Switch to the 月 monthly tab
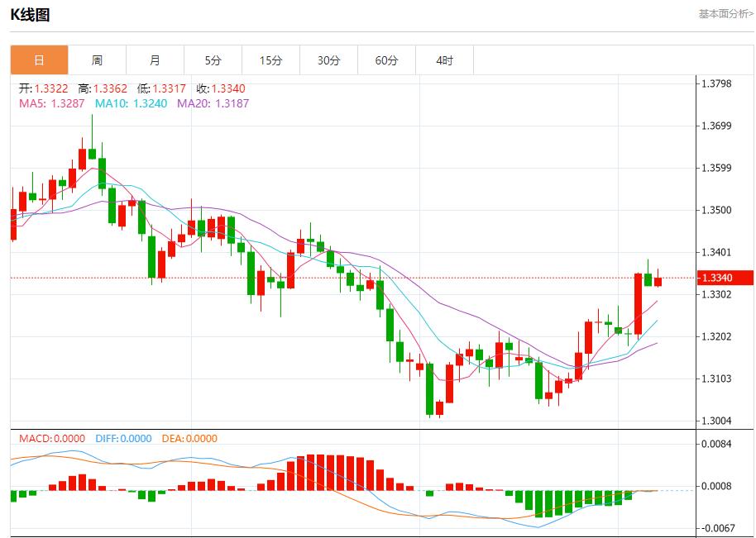Image resolution: width=756 pixels, height=538 pixels. [x=155, y=60]
